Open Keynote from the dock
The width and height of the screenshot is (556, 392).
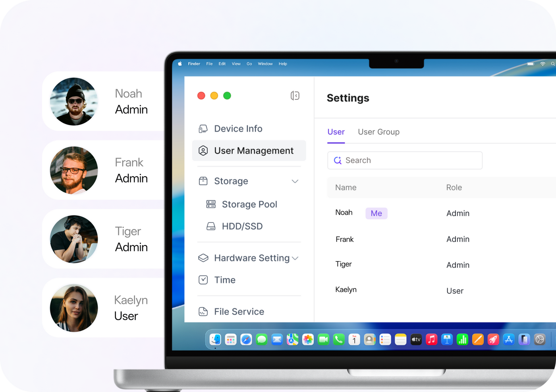(x=447, y=339)
